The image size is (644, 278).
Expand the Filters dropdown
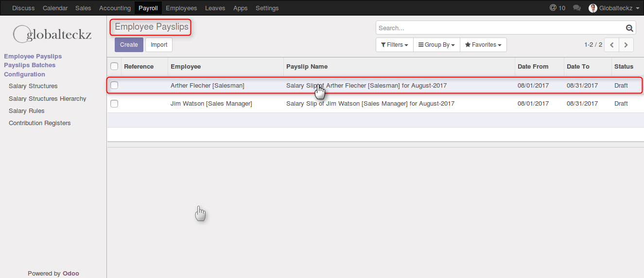pyautogui.click(x=394, y=45)
